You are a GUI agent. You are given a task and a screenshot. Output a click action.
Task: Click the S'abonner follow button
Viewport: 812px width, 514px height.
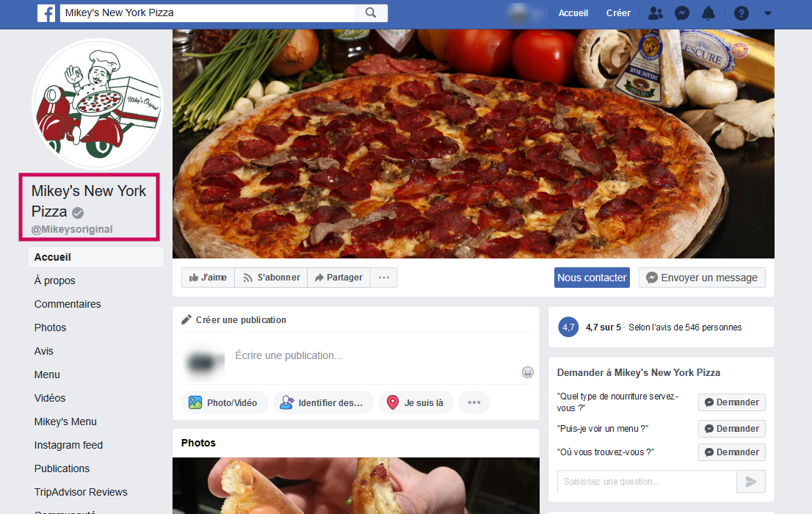click(x=272, y=278)
